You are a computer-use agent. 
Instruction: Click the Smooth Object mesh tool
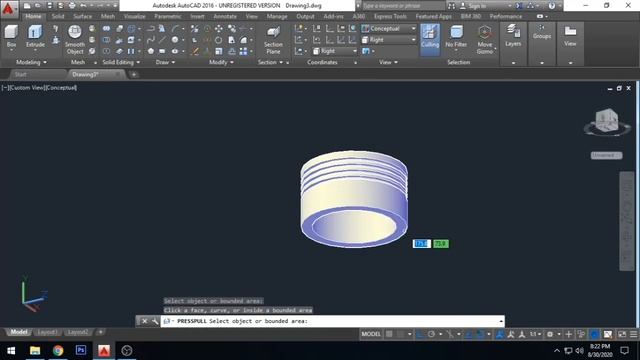(x=75, y=40)
